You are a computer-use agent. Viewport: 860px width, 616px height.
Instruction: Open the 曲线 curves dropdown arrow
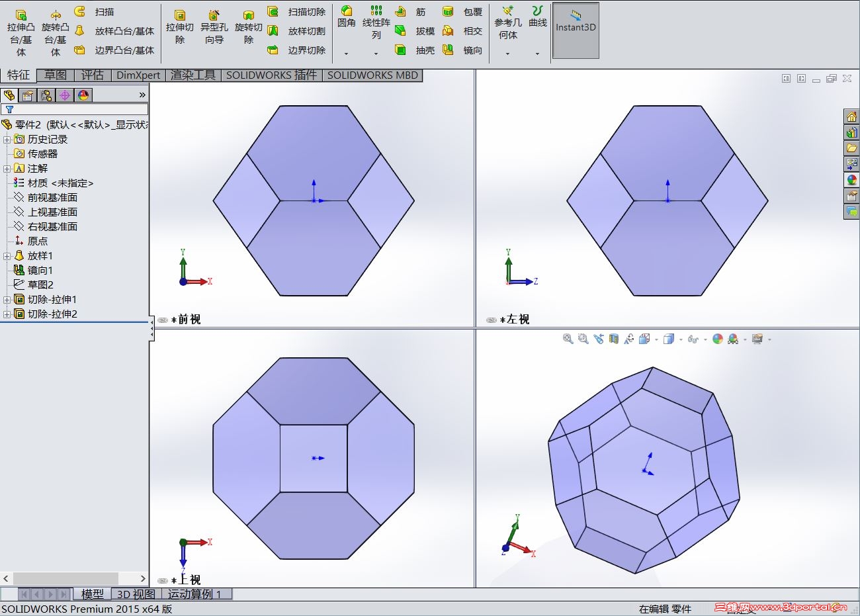(x=537, y=54)
